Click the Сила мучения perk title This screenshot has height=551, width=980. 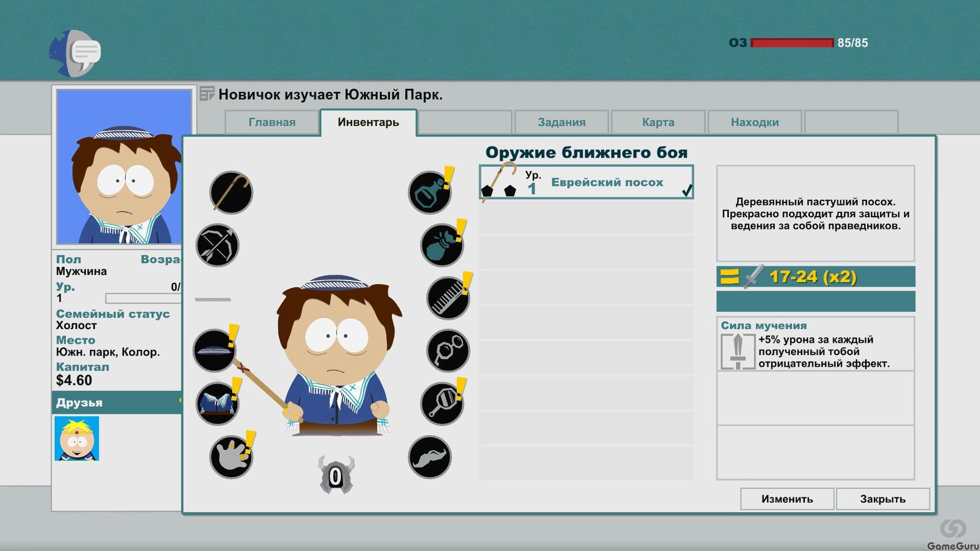[x=764, y=325]
